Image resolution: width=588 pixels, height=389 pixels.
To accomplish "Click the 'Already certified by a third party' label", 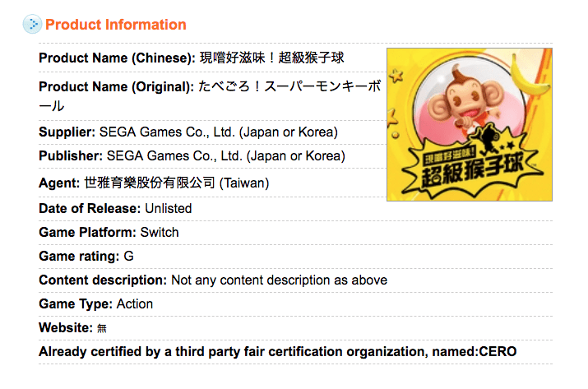I will click(230, 352).
